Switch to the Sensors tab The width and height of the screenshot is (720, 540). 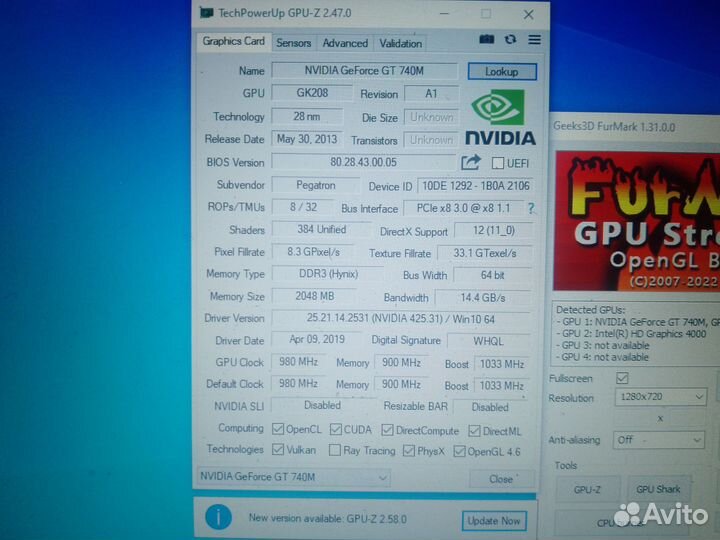[x=294, y=43]
